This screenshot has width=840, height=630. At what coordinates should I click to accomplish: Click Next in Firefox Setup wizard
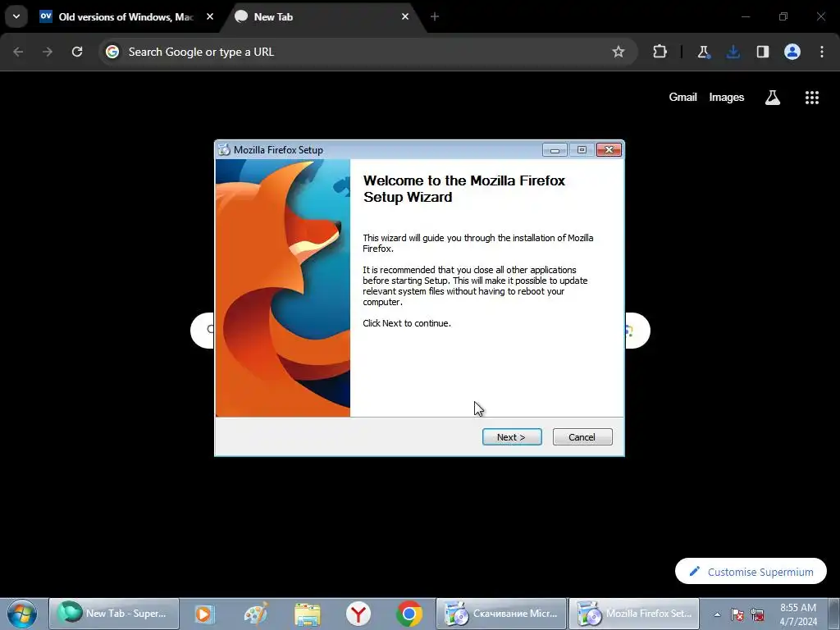pyautogui.click(x=512, y=437)
